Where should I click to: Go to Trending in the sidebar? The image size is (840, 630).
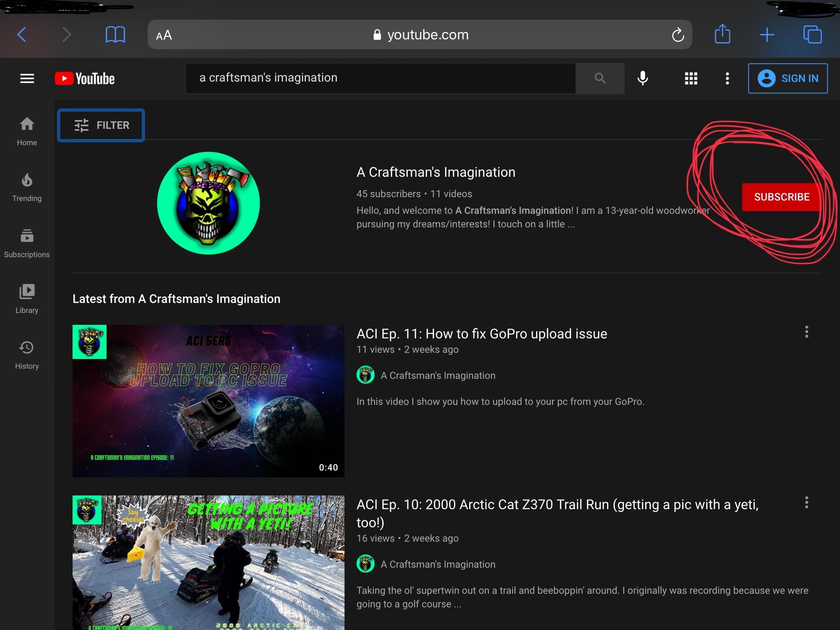pyautogui.click(x=27, y=187)
